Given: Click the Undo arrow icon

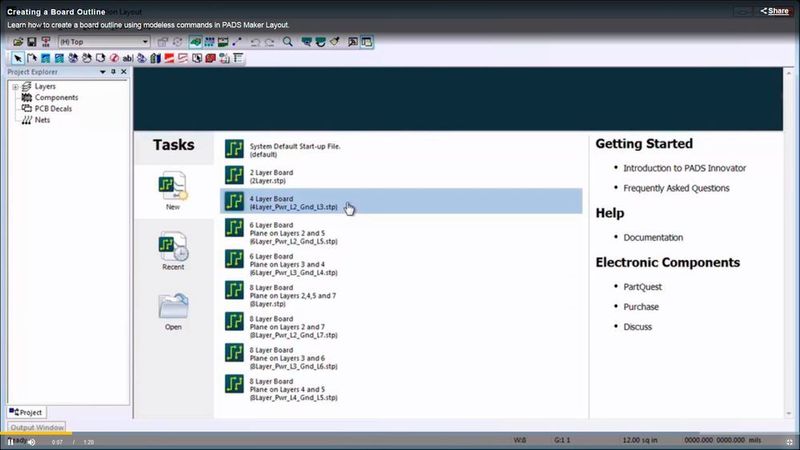Looking at the screenshot, I should [256, 42].
